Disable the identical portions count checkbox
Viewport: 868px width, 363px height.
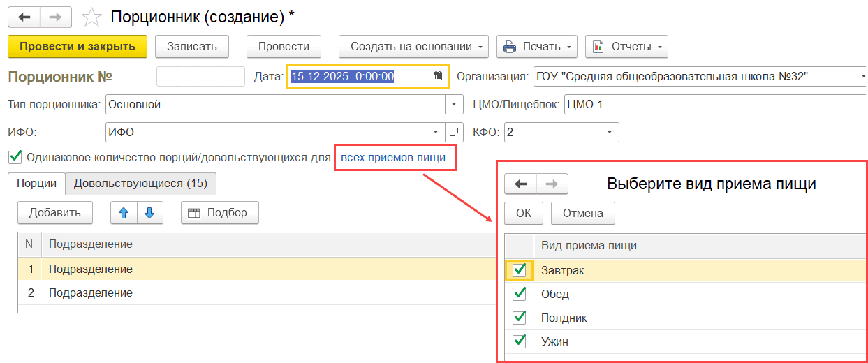[x=14, y=157]
